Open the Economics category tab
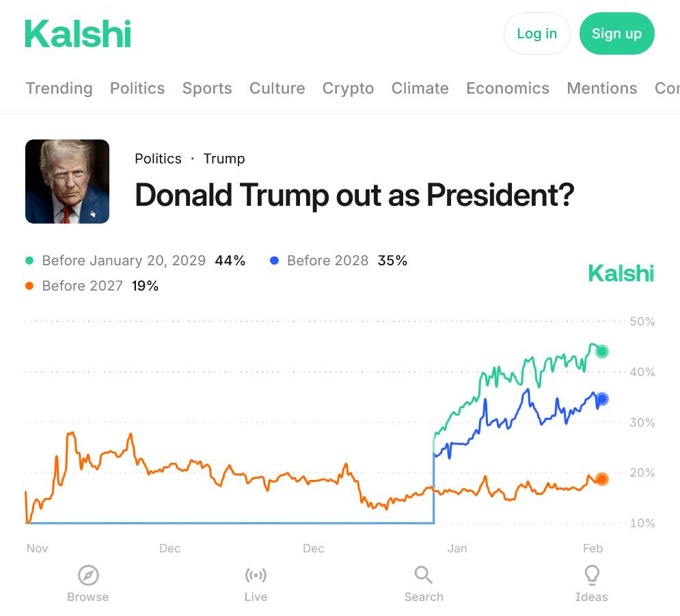680x616 pixels. coord(508,88)
